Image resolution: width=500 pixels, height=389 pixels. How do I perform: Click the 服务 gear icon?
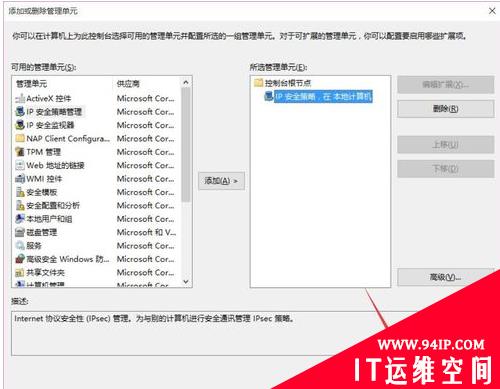[20, 245]
